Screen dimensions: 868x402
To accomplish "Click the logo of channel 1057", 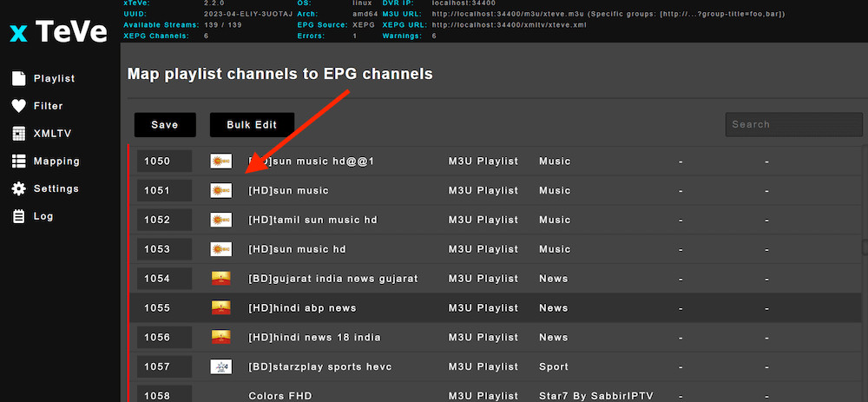I will [x=220, y=366].
